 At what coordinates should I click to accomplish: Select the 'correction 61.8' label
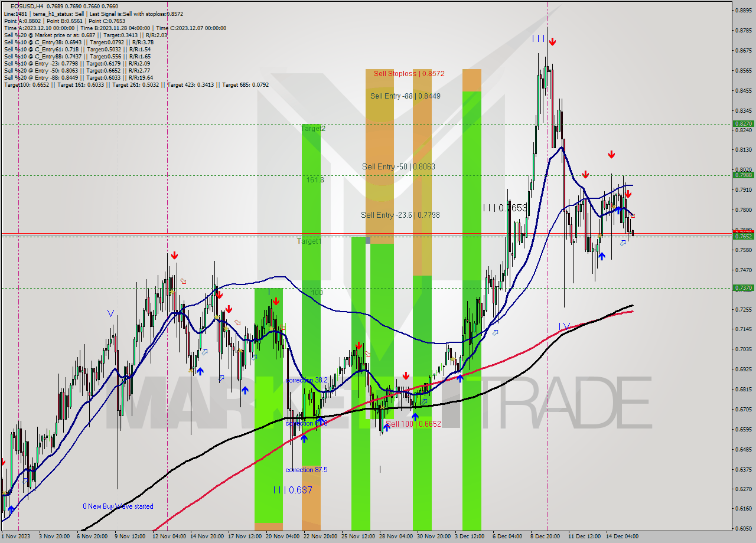[306, 424]
